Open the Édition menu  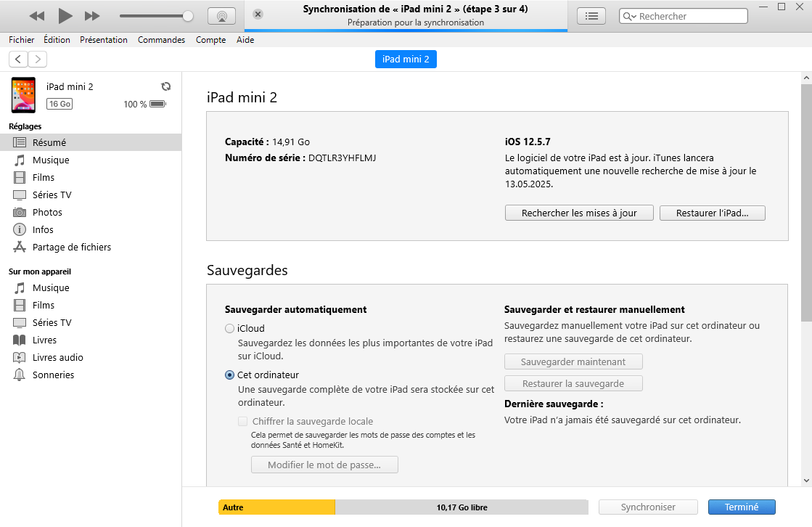click(57, 40)
